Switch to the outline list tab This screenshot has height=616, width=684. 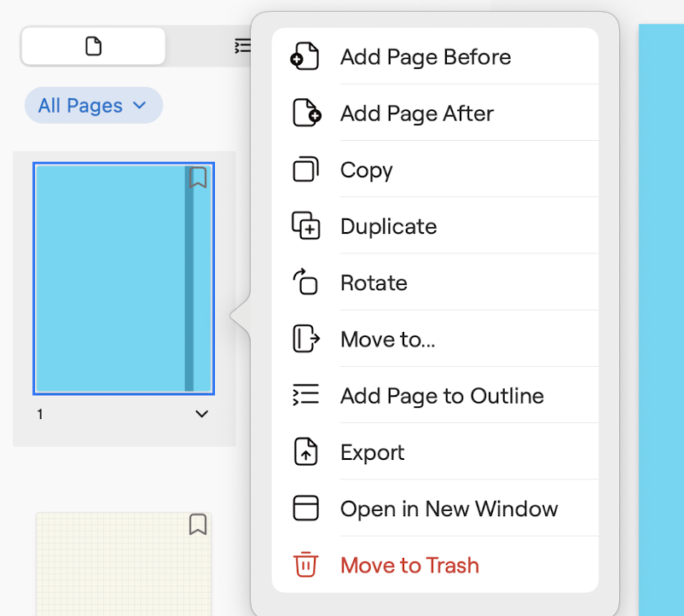[242, 46]
